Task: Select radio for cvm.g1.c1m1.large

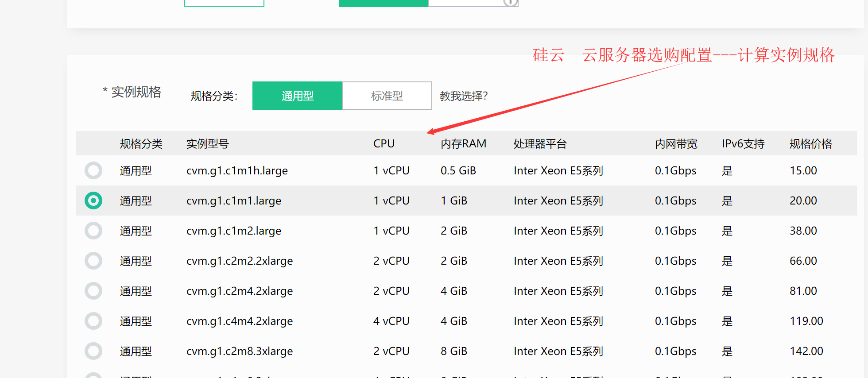Action: click(x=93, y=201)
